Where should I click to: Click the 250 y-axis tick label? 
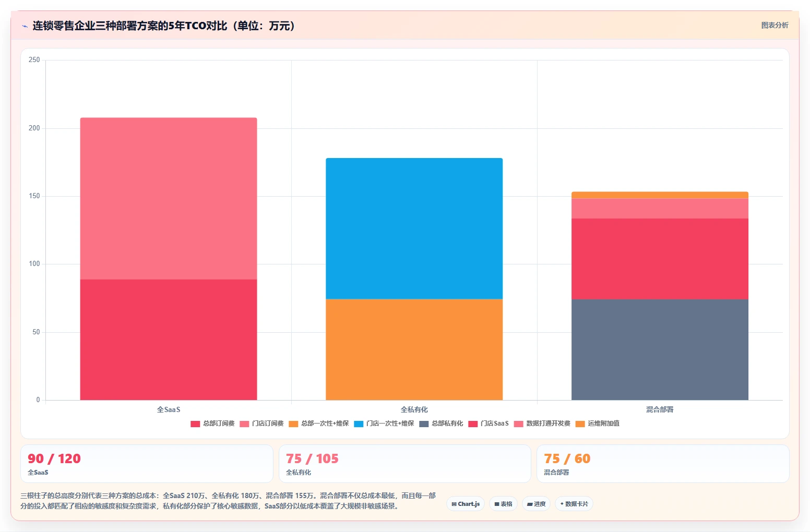(x=34, y=60)
